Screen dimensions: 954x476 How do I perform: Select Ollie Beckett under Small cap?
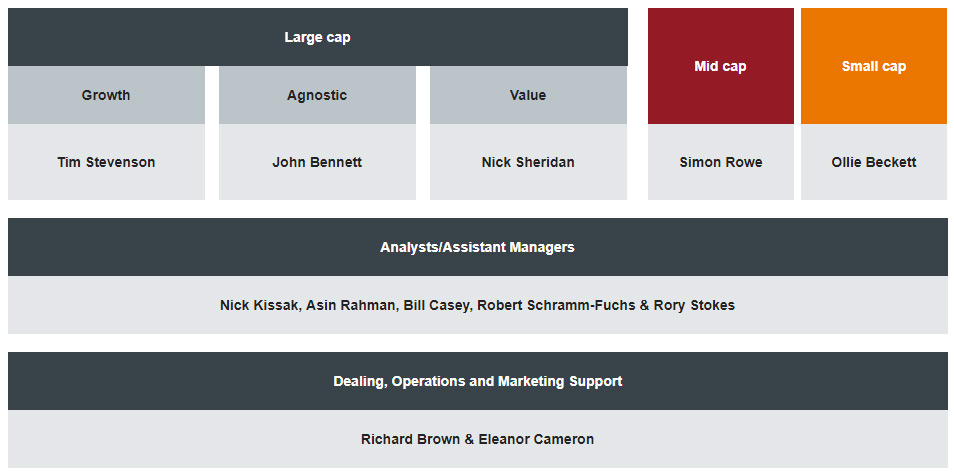(x=873, y=162)
